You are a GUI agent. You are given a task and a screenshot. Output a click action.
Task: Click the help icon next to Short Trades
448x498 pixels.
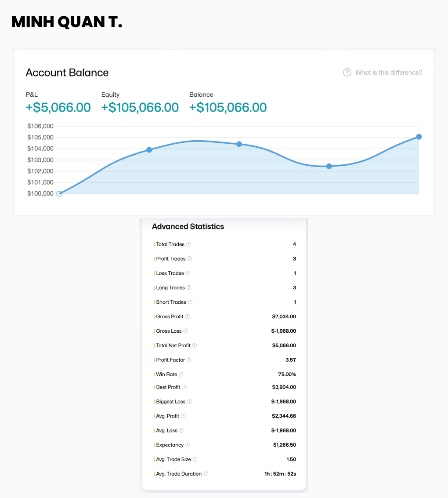tap(190, 302)
